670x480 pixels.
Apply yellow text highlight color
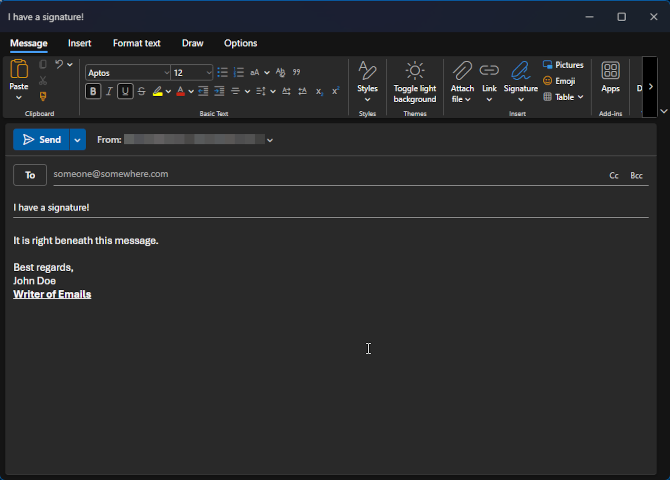pos(157,91)
